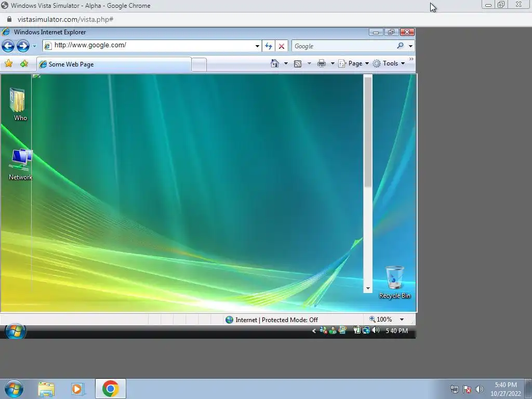Click the Add to Favorites icon
532x399 pixels.
pyautogui.click(x=24, y=63)
